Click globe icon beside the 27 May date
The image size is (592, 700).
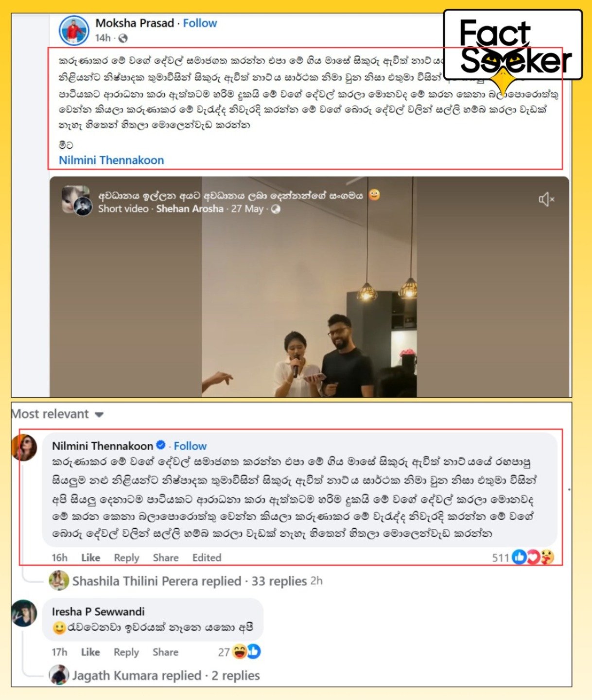pyautogui.click(x=276, y=209)
